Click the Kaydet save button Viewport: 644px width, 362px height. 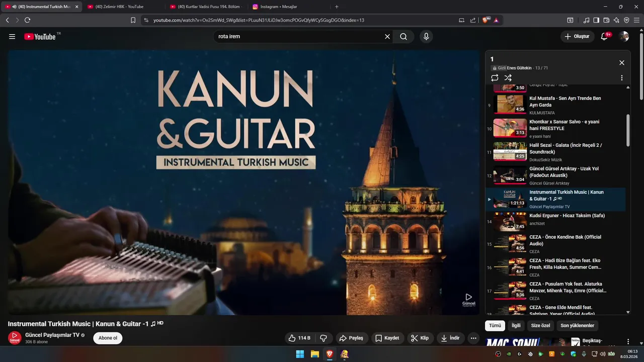(387, 338)
